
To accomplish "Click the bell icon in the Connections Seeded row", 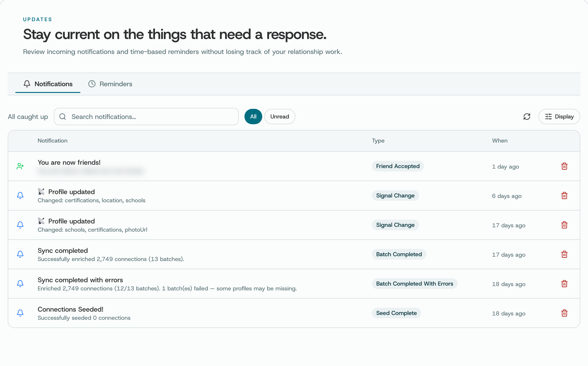I will pyautogui.click(x=20, y=313).
